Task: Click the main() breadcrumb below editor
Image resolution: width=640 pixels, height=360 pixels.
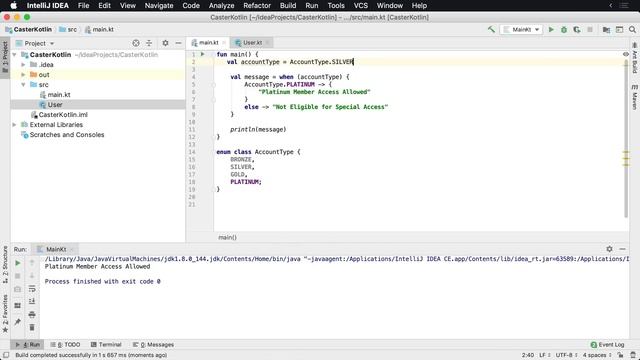Action: tap(227, 237)
